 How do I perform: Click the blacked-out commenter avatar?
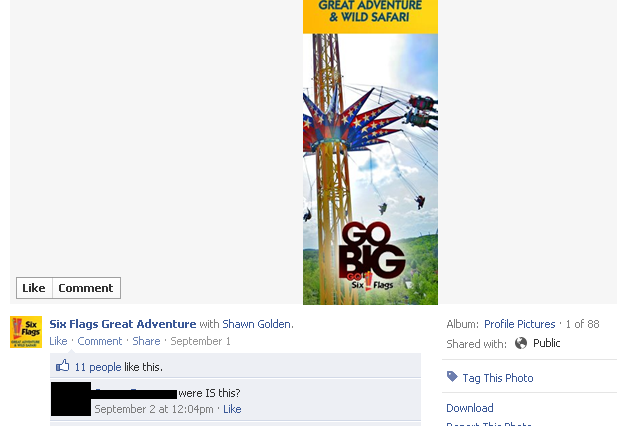(x=71, y=399)
